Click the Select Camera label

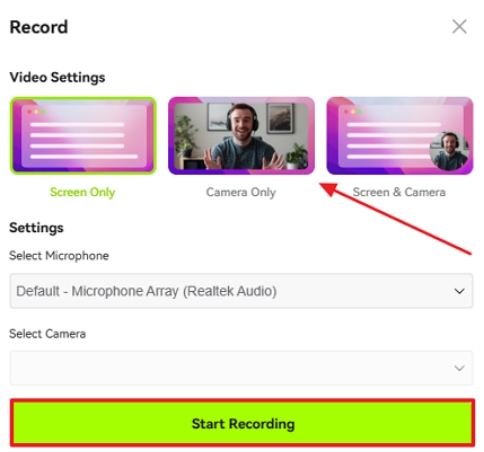(x=47, y=334)
